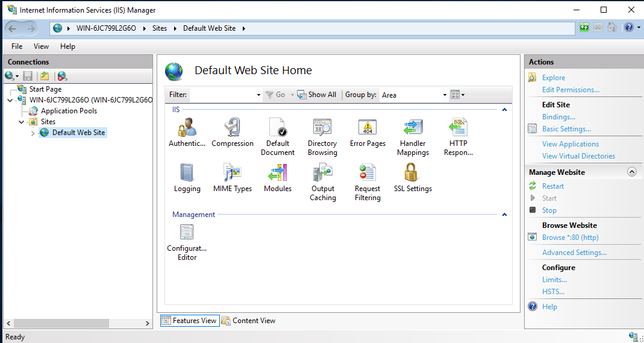The width and height of the screenshot is (644, 343).
Task: Open the Error Pages feature
Action: click(367, 128)
